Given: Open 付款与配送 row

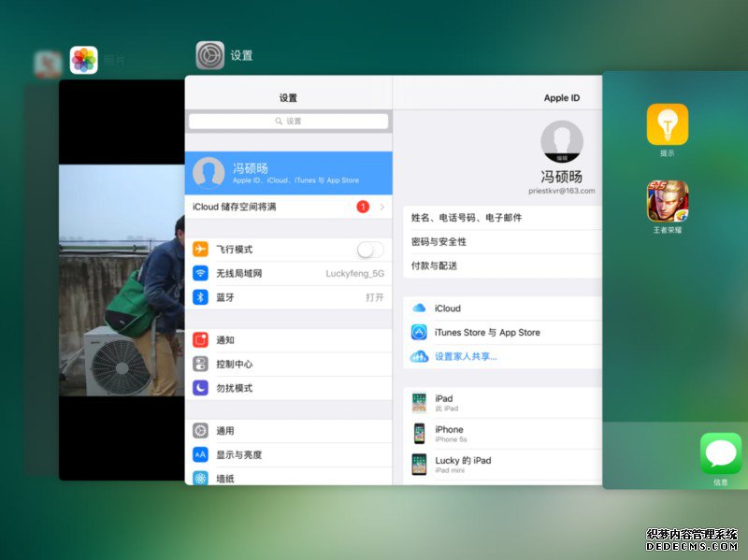Looking at the screenshot, I should click(502, 266).
